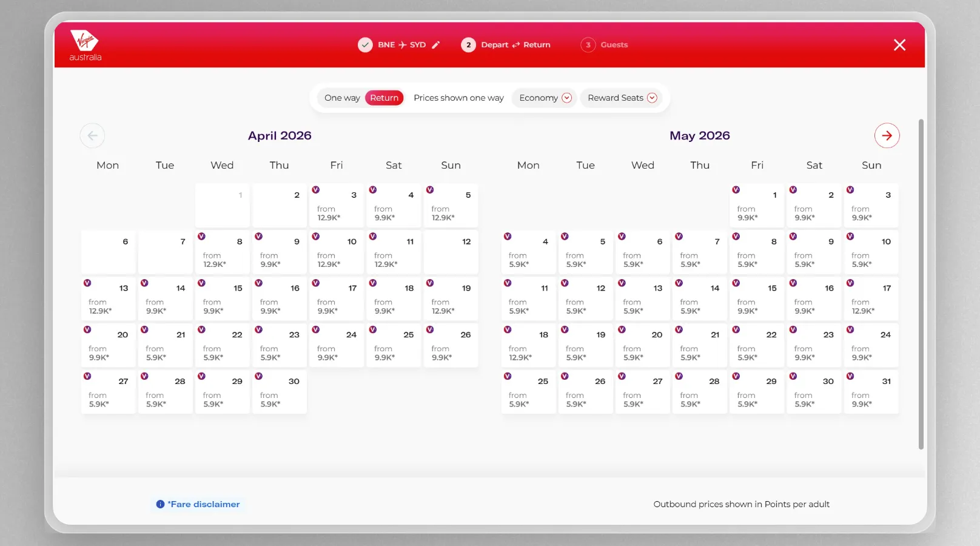Expand the Reward Seats dropdown
Viewport: 980px width, 546px height.
point(622,98)
